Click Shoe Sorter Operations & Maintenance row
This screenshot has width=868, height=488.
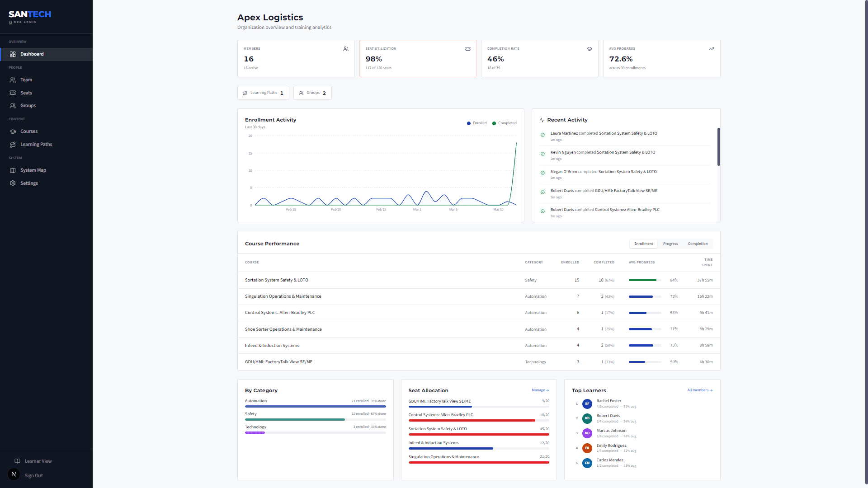(479, 329)
